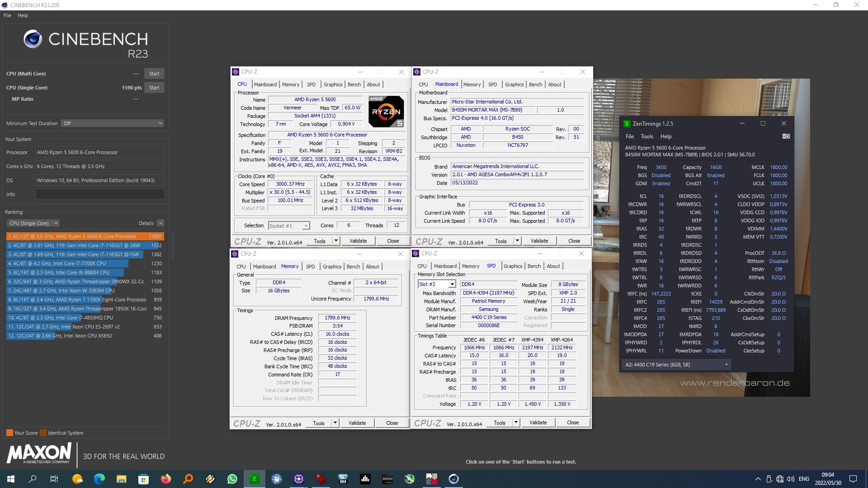
Task: Open Tools dropdown arrow in CPU-Z CPU window
Action: [336, 241]
